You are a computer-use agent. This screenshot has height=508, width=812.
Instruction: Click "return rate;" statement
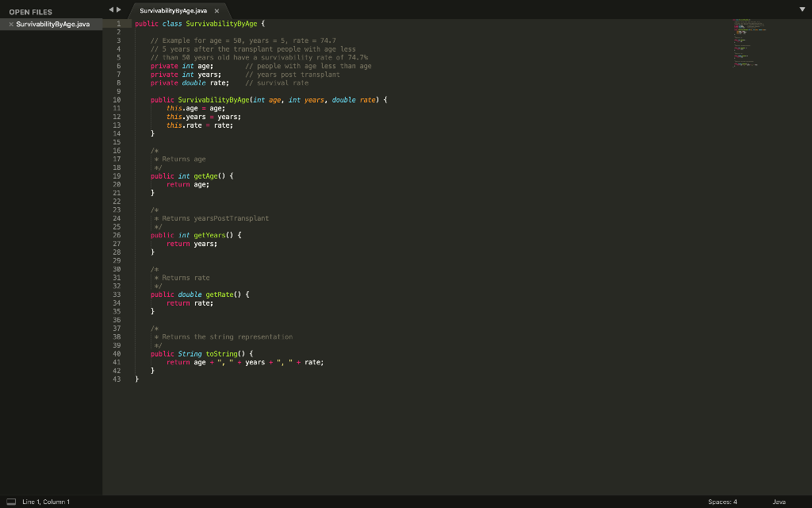click(x=190, y=303)
